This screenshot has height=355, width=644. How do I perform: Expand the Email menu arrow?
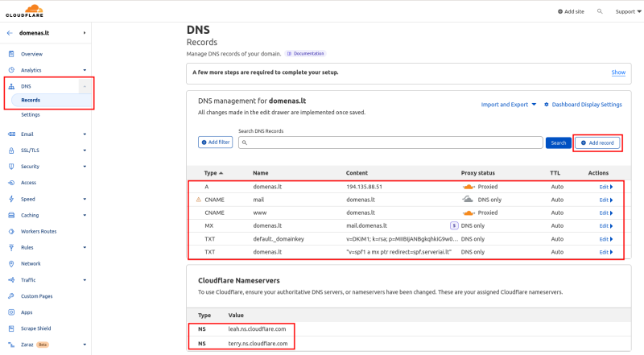pyautogui.click(x=85, y=134)
